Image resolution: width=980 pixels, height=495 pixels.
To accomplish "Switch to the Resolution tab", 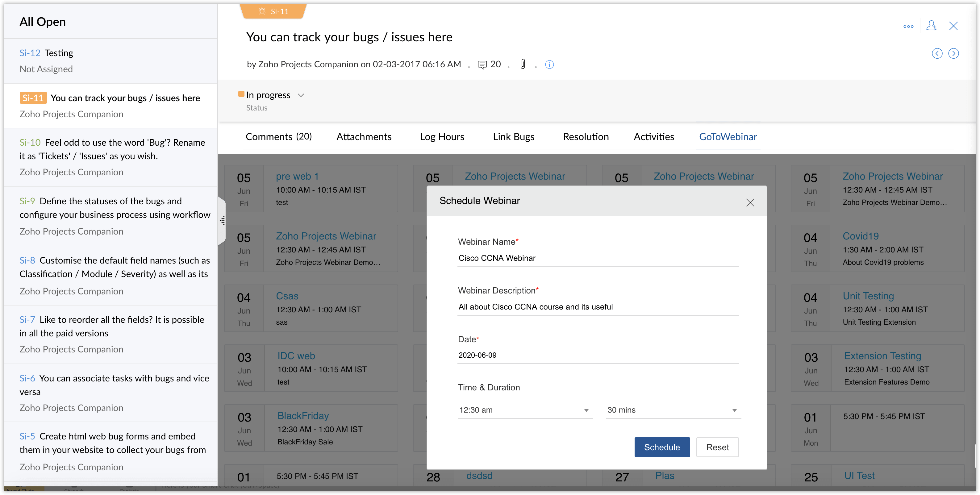I will tap(586, 137).
